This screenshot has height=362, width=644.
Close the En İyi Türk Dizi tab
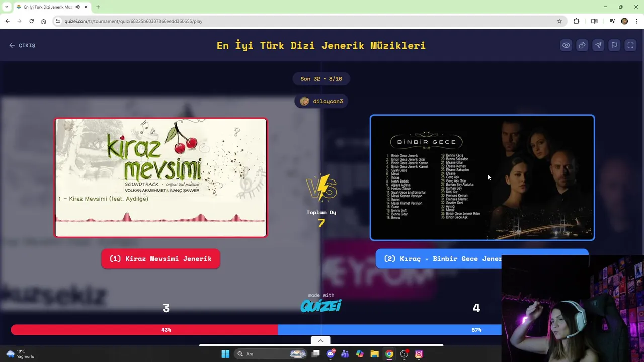point(86,7)
